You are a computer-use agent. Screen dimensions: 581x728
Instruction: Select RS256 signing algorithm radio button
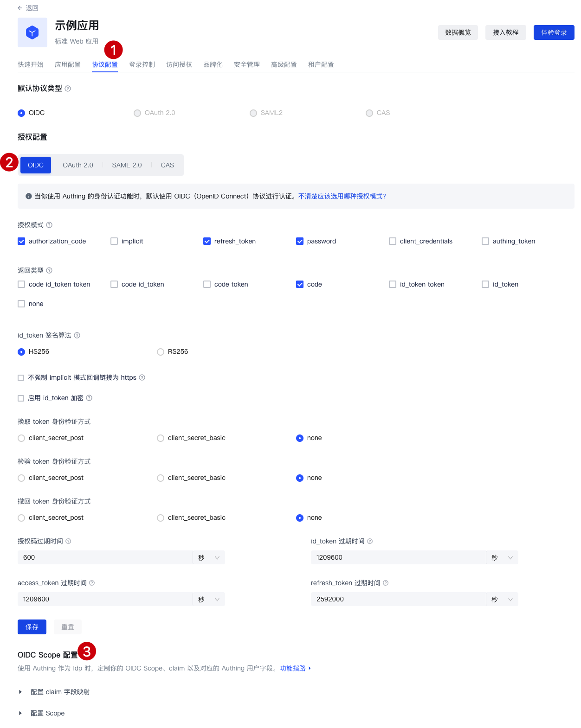point(161,352)
